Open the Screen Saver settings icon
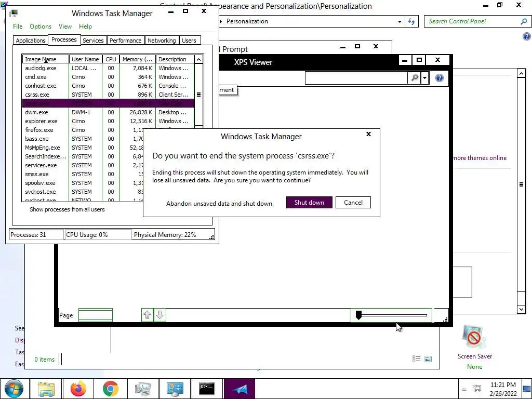This screenshot has height=399, width=532. [474, 338]
